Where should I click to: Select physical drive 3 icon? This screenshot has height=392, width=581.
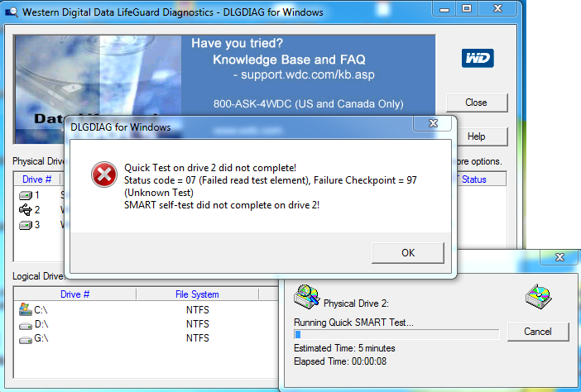click(26, 225)
